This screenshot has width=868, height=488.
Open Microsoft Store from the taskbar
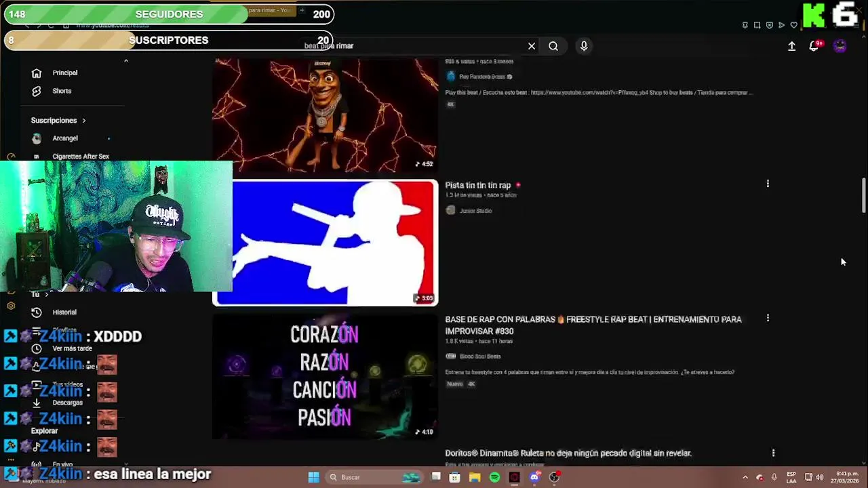coord(455,477)
